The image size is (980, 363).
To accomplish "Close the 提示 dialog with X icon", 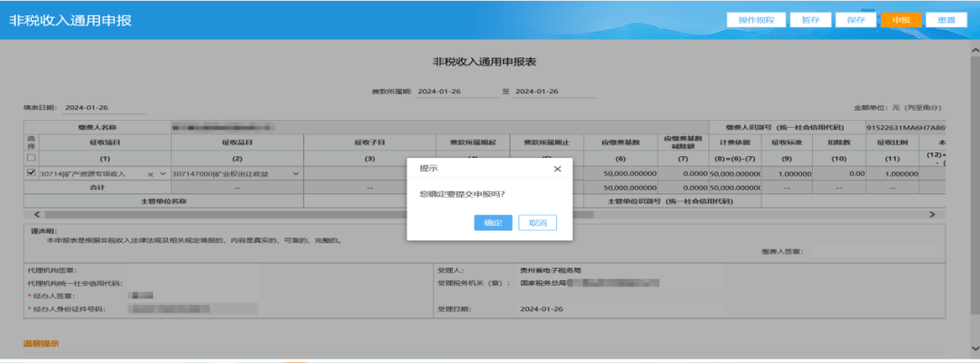I will coord(557,169).
